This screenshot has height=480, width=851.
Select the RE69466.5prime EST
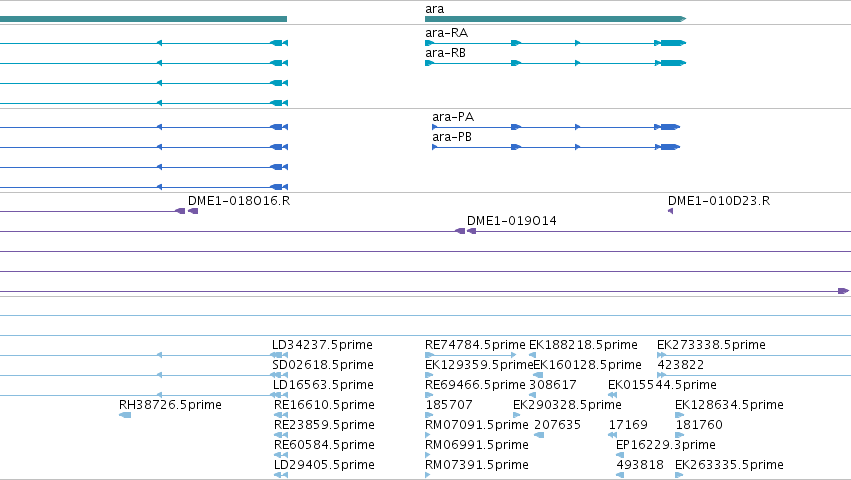pos(475,384)
